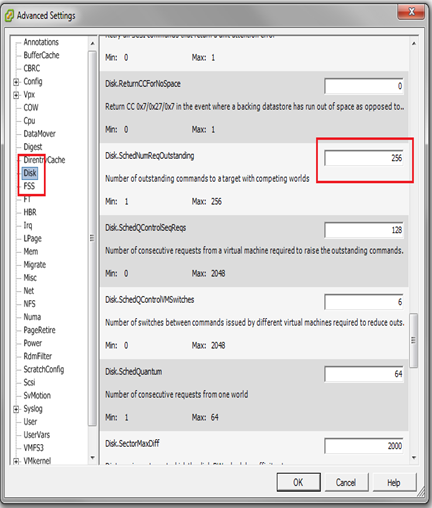Expand the Vpx tree node
The height and width of the screenshot is (508, 432).
tap(16, 95)
